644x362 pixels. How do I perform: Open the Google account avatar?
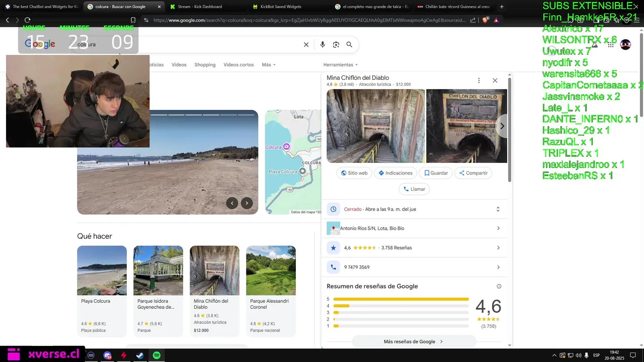pos(625,44)
